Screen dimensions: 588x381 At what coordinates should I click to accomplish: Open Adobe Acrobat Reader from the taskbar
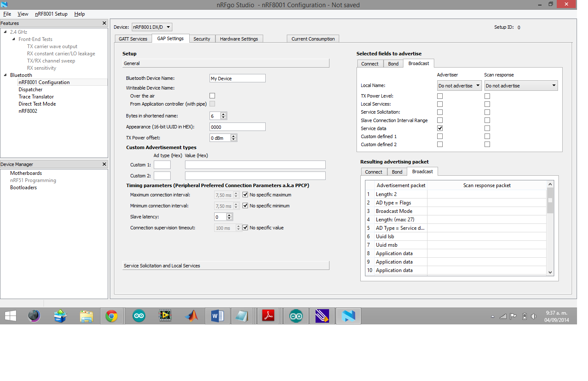[268, 316]
